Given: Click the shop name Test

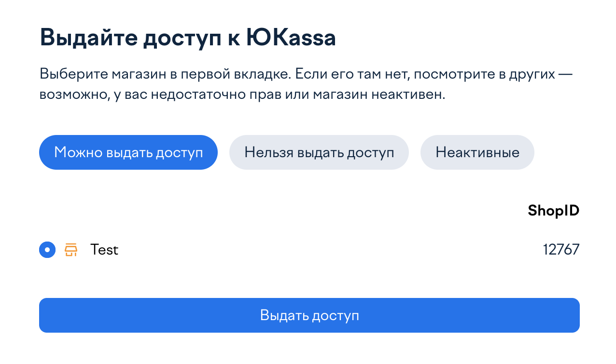Looking at the screenshot, I should pyautogui.click(x=104, y=250).
